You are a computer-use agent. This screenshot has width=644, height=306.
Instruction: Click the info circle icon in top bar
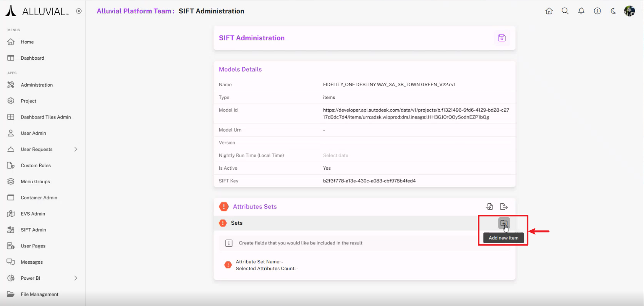(x=597, y=11)
